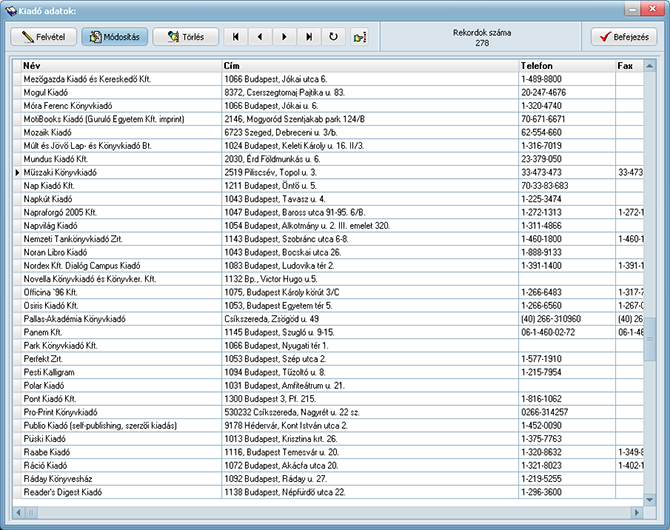
Task: Select Pallas-Akadémia Könyvkiadó row
Action: [328, 319]
